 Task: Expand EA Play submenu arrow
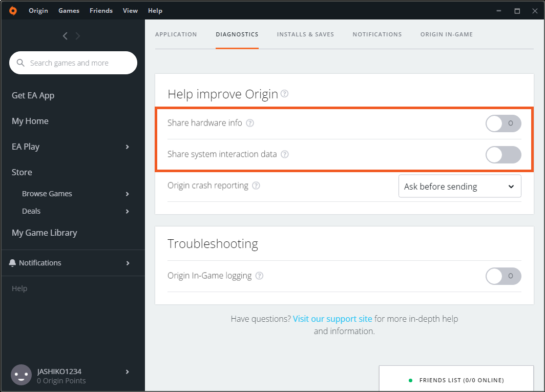click(x=127, y=147)
